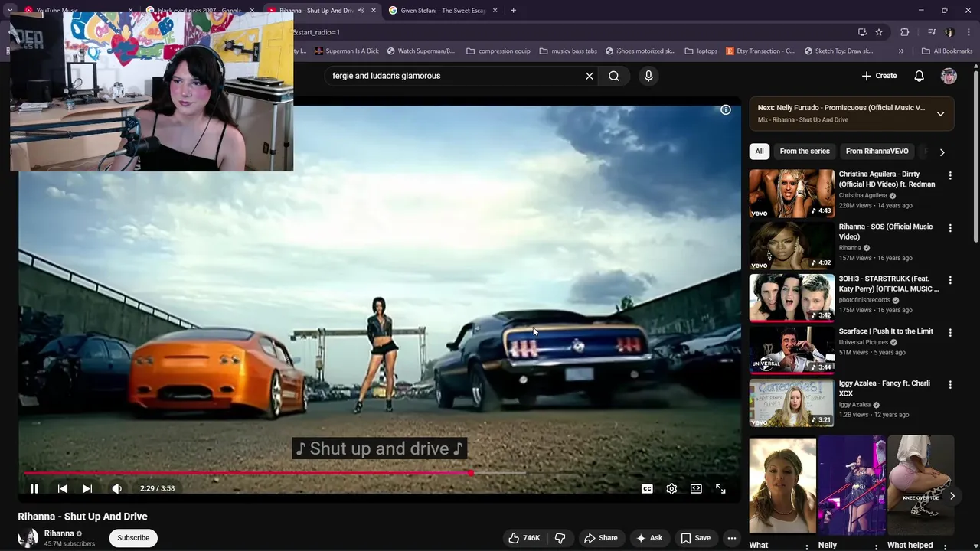The height and width of the screenshot is (551, 980).
Task: Save video to playlist
Action: click(x=695, y=538)
